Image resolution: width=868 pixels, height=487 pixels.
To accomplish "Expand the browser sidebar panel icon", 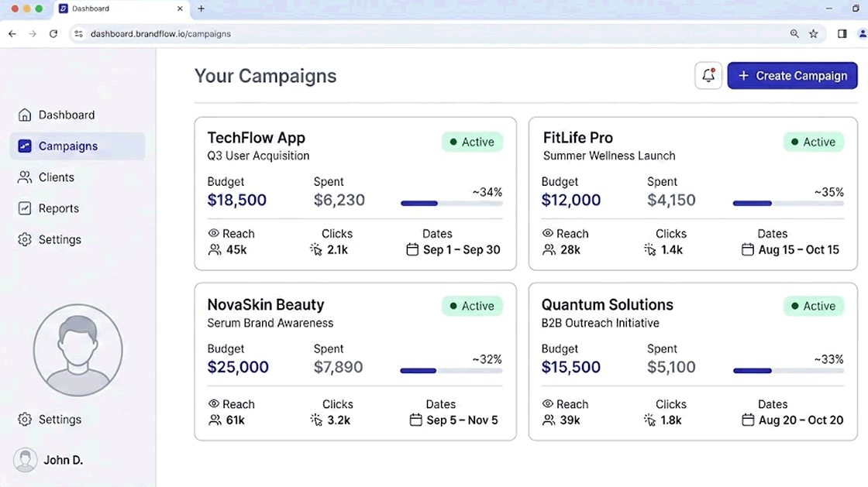I will [x=842, y=33].
